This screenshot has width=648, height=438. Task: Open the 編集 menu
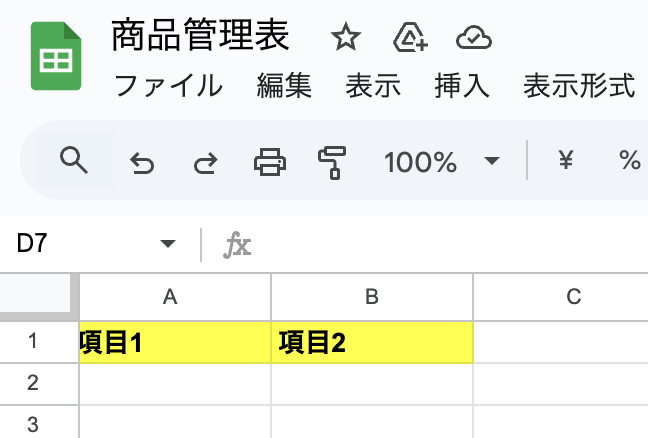284,86
